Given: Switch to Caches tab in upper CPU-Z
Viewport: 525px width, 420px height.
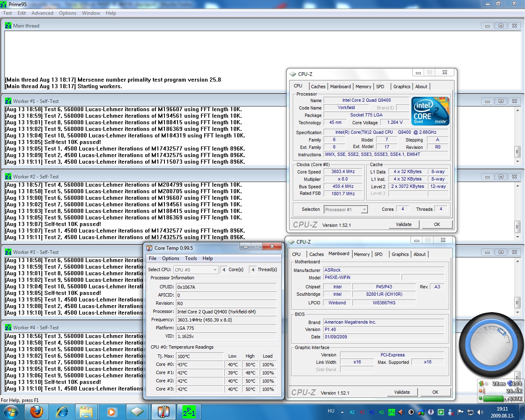Looking at the screenshot, I should pos(318,87).
